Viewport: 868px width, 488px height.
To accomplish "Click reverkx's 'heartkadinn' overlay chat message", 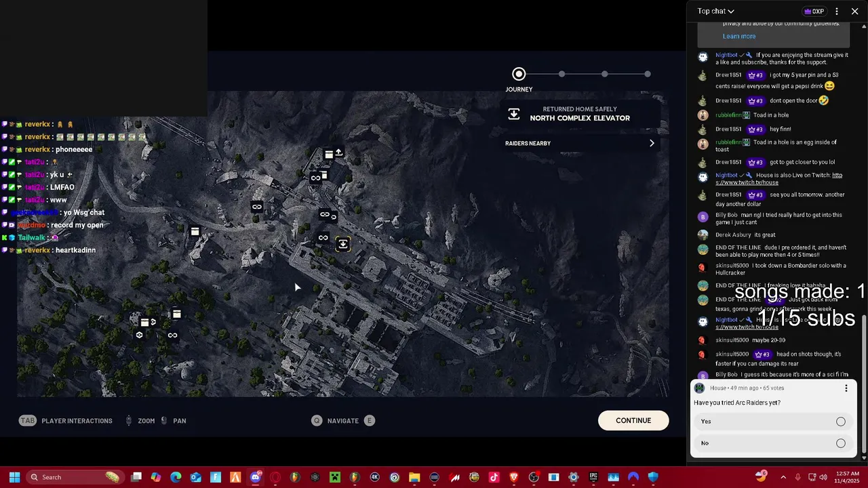I will 76,250.
